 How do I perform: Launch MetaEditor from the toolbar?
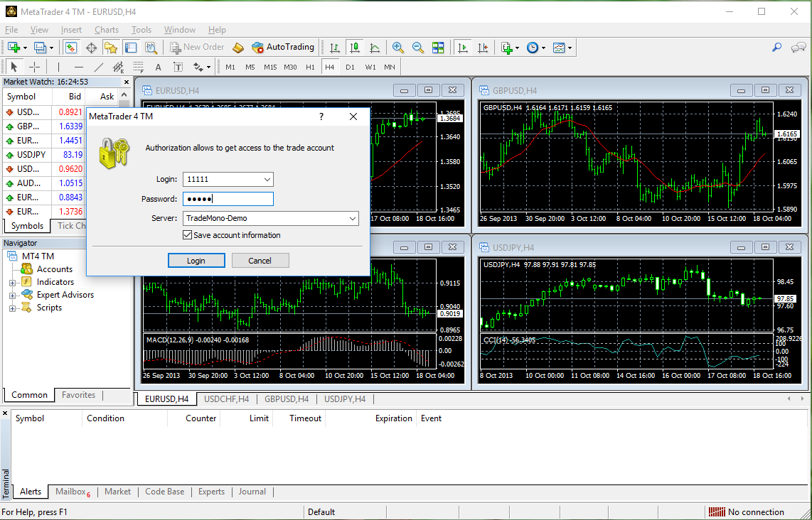(237, 48)
